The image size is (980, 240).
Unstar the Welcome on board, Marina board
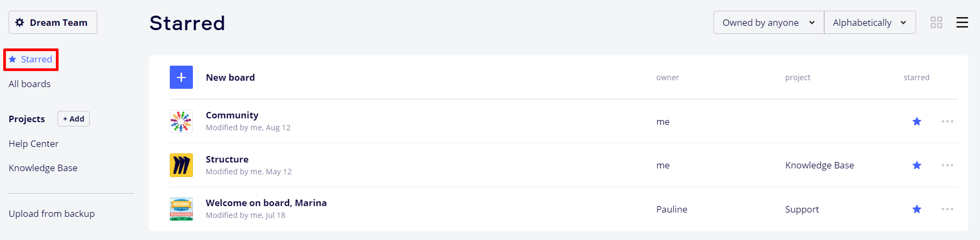(917, 209)
